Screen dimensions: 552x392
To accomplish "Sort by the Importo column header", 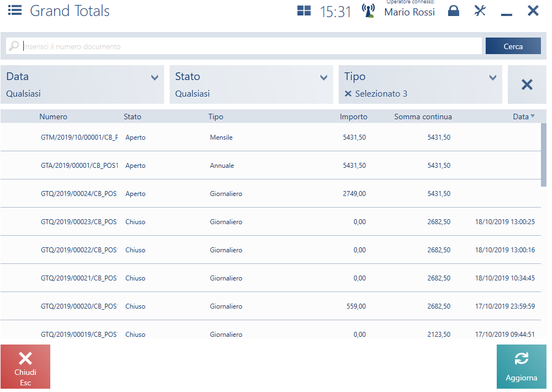I will pos(353,116).
